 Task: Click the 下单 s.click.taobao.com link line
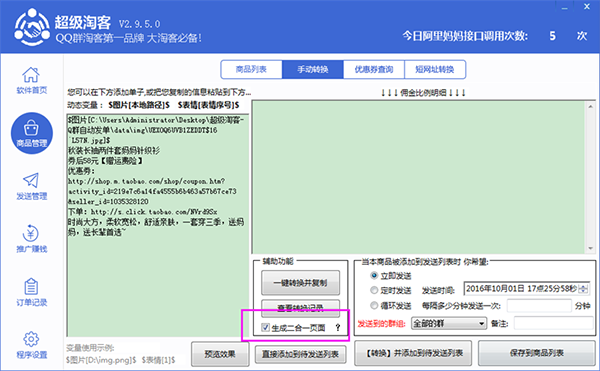coord(142,212)
